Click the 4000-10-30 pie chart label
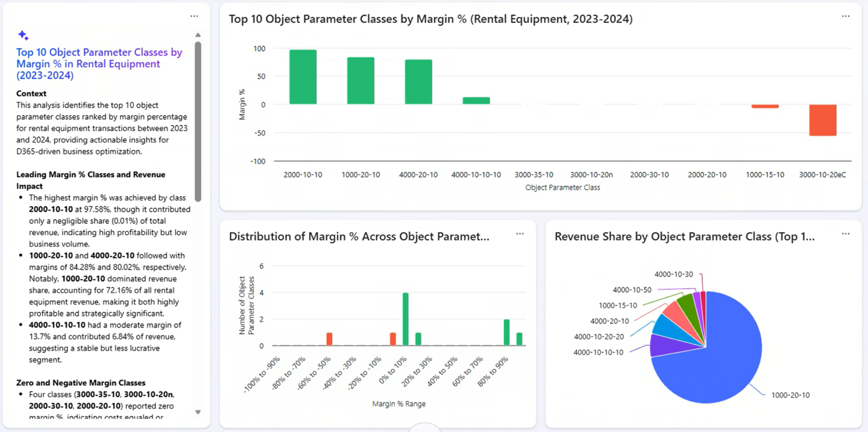Viewport: 868px width, 432px height. point(673,274)
